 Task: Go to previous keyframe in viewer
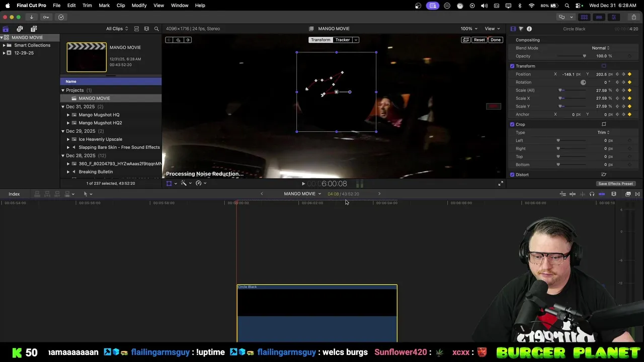(169, 40)
